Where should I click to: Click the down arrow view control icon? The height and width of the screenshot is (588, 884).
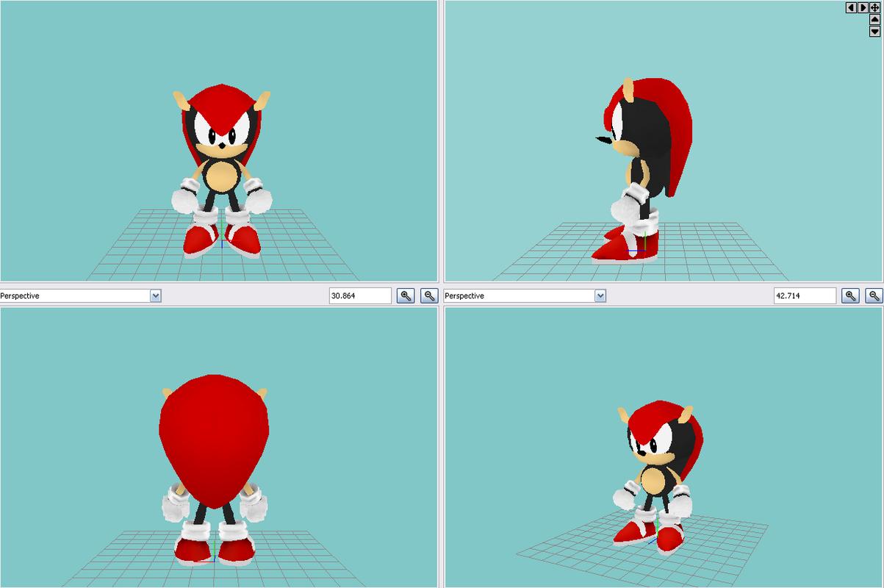click(x=874, y=31)
